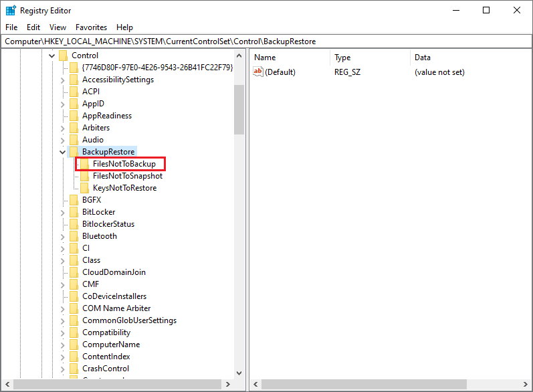Select the {7746D80F-97E0-4E26-9543-26B41FC22F79} key

[157, 68]
